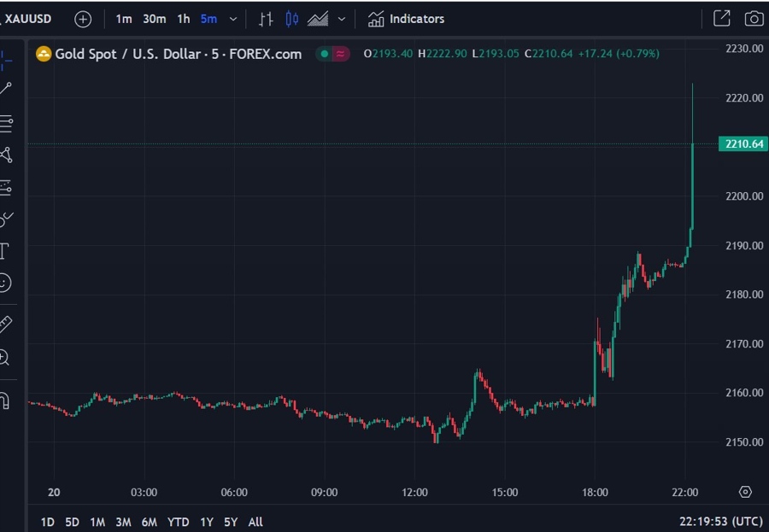Click the 12:00 time axis label
The image size is (769, 532).
(414, 492)
